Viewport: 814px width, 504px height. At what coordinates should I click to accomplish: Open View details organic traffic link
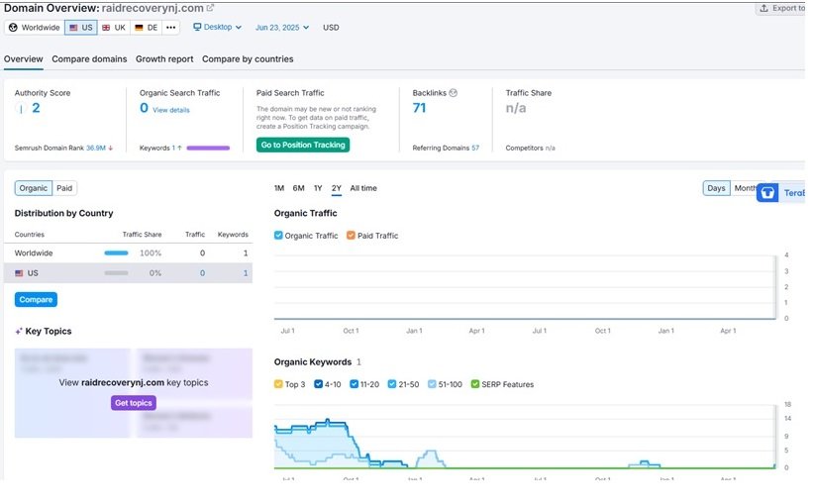coord(171,110)
